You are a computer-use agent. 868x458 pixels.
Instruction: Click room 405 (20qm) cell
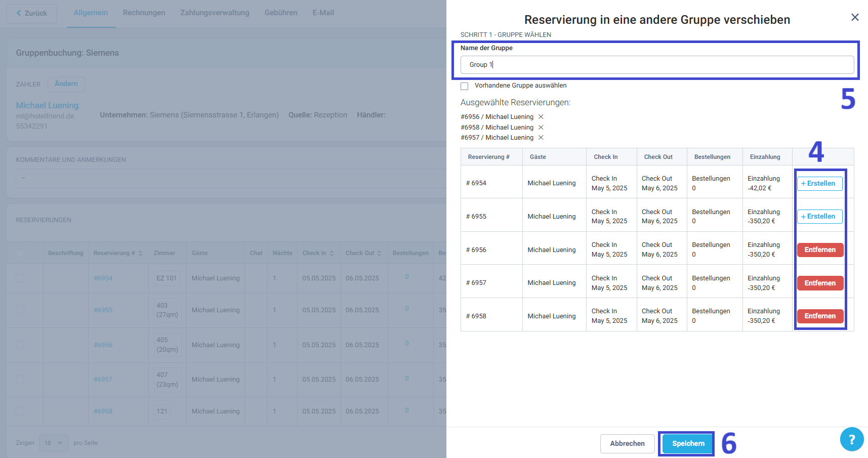pyautogui.click(x=167, y=345)
